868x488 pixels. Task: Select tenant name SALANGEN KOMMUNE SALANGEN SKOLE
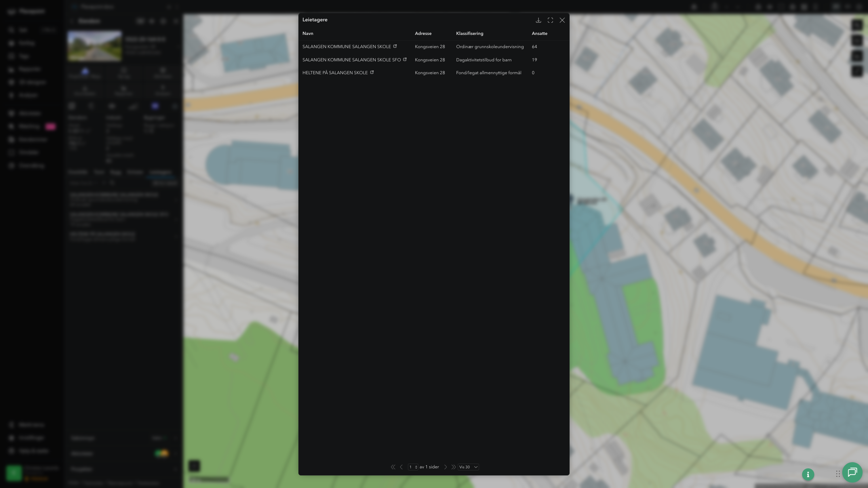click(x=347, y=47)
